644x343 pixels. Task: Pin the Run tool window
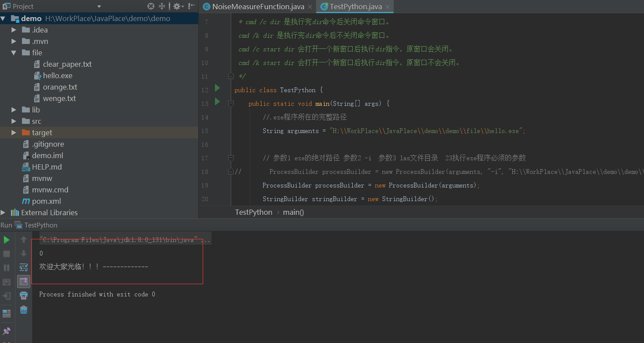6,330
